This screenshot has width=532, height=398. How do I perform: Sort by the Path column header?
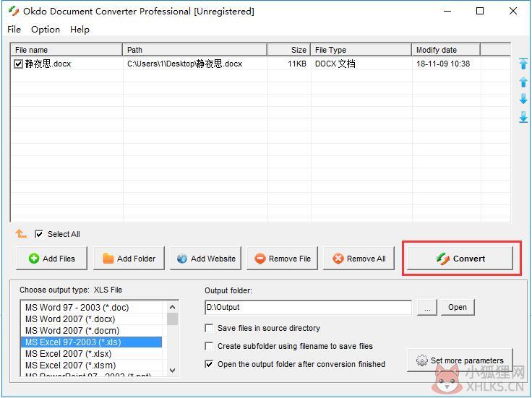(194, 50)
